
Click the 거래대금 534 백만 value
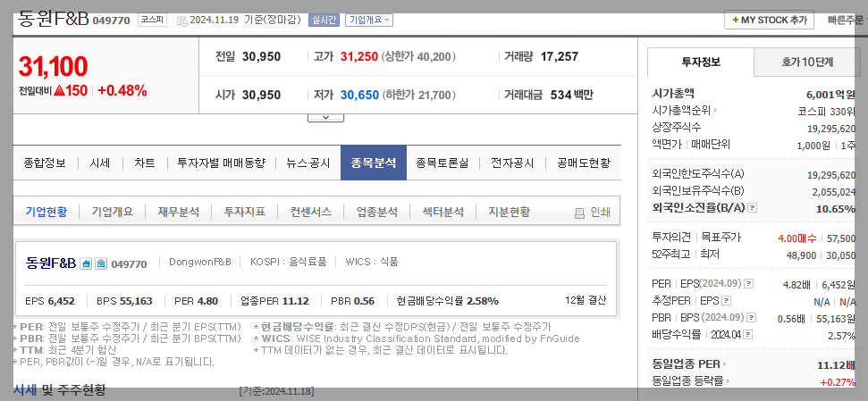(572, 96)
